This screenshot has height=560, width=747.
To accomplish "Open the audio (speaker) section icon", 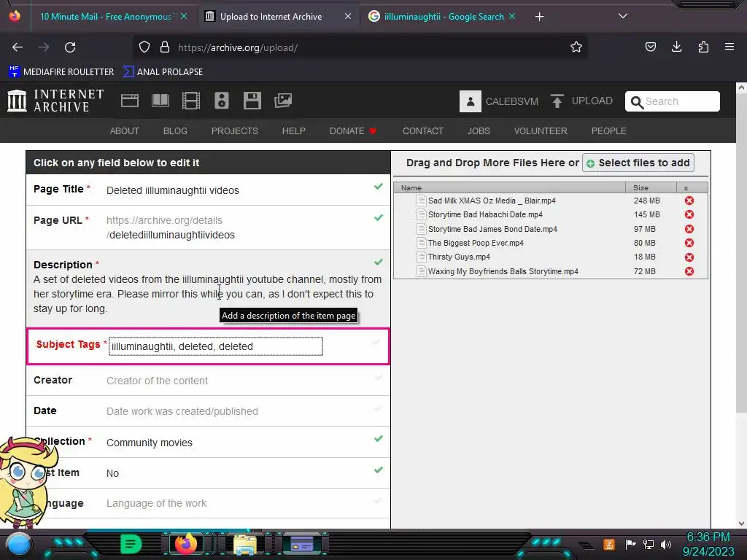I will pos(222,101).
